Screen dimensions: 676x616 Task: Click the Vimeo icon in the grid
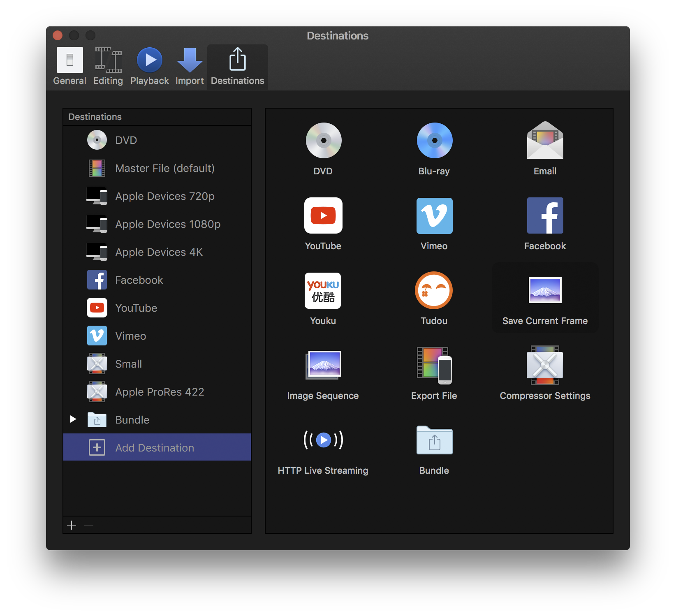[435, 215]
